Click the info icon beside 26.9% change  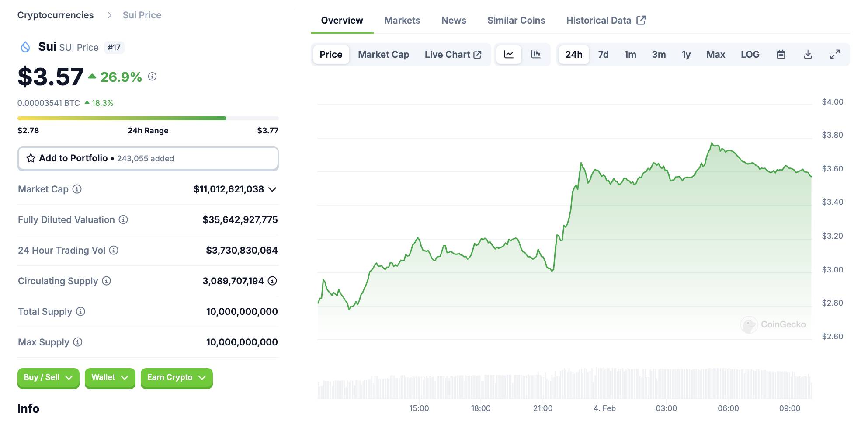[x=152, y=77]
